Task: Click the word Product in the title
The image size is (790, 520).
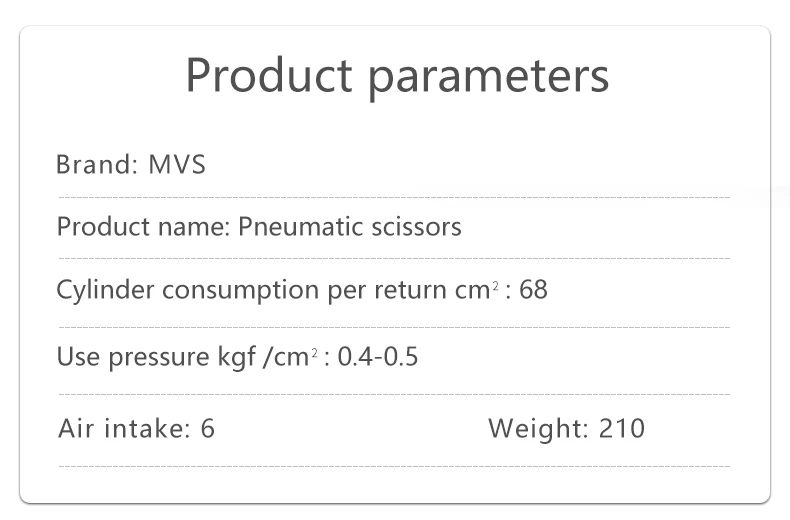Action: pos(269,75)
